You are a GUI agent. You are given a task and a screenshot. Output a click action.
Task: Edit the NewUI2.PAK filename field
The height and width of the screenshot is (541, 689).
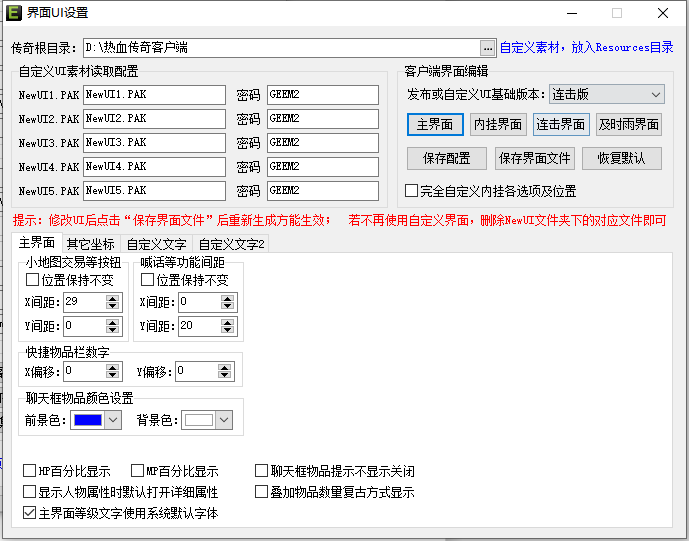click(x=154, y=119)
